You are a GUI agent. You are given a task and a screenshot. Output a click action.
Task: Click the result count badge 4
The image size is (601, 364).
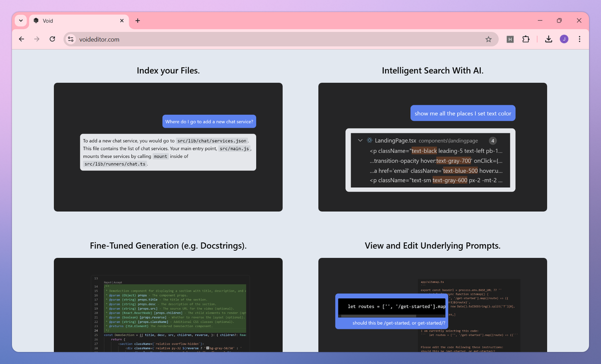[x=492, y=141]
